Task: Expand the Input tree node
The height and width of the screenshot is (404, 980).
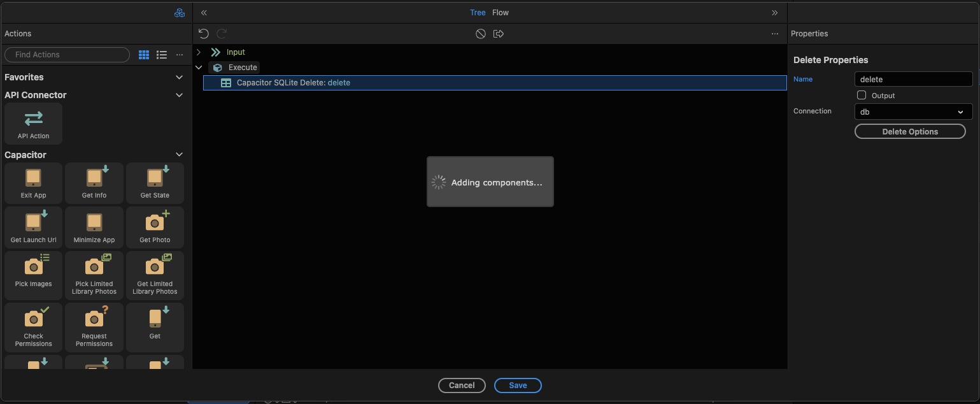Action: [x=199, y=52]
